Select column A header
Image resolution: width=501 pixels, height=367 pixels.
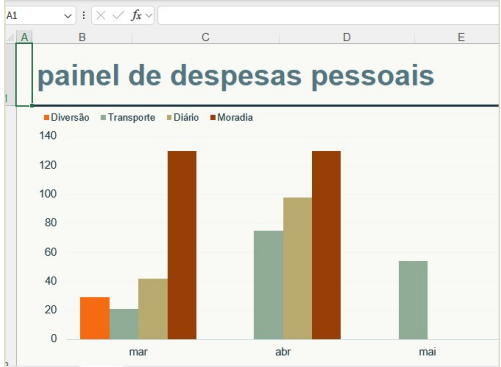tap(24, 37)
